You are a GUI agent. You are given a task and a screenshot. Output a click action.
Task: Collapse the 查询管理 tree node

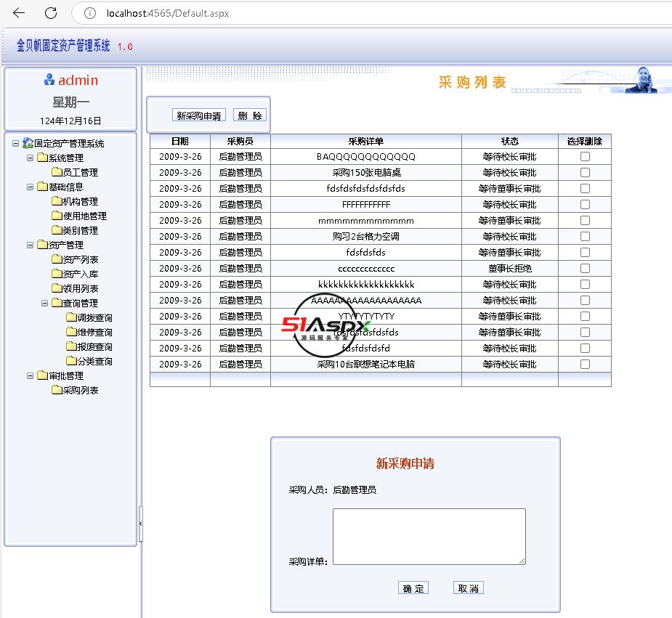tap(45, 303)
